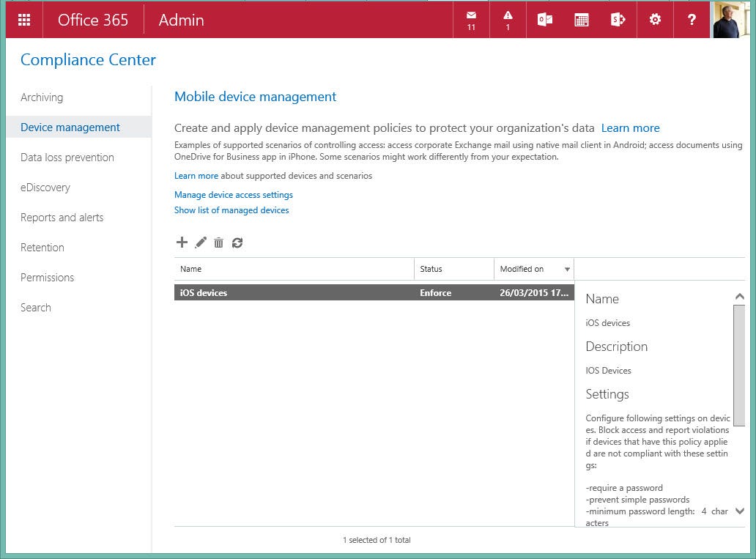Delete the policy with the trash icon
The width and height of the screenshot is (756, 559).
pyautogui.click(x=218, y=242)
